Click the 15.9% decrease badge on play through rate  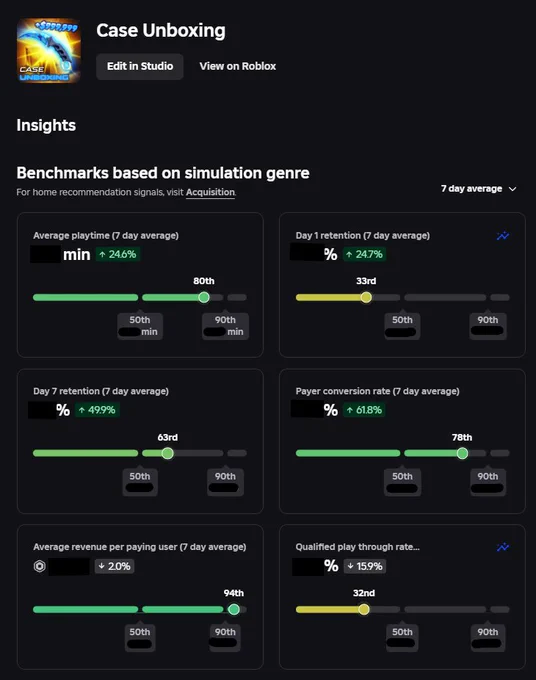click(365, 566)
